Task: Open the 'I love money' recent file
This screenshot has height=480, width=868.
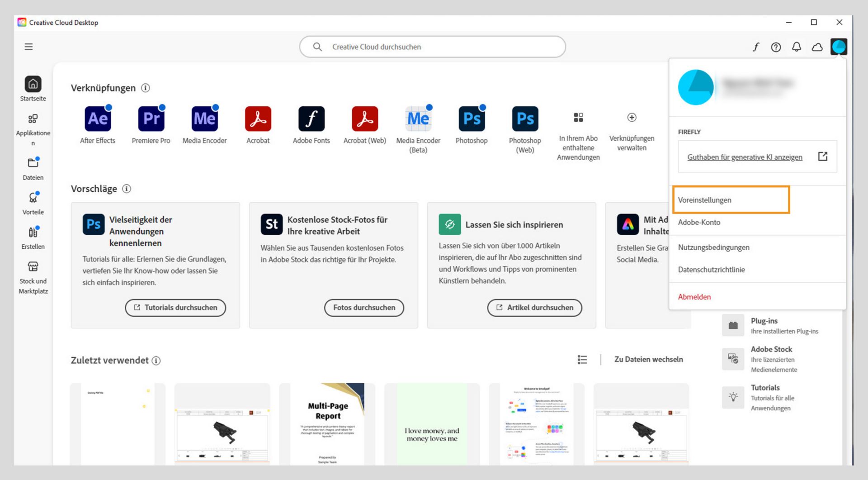Action: pyautogui.click(x=432, y=424)
